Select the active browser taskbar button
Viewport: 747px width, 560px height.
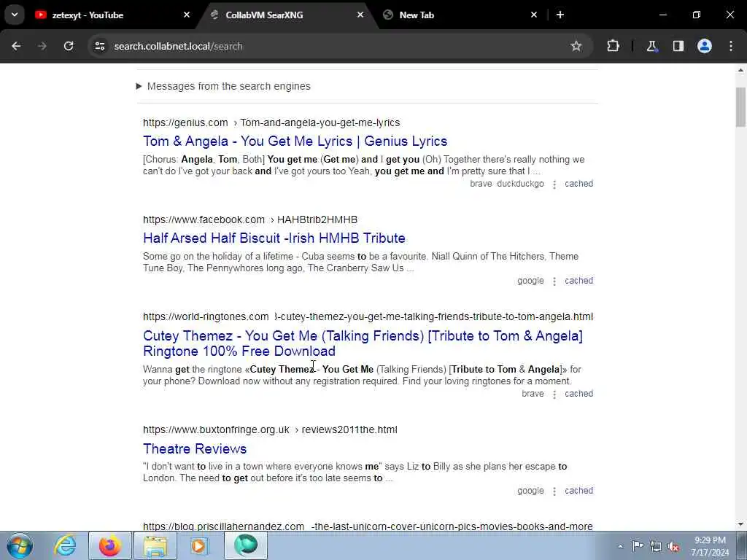246,545
